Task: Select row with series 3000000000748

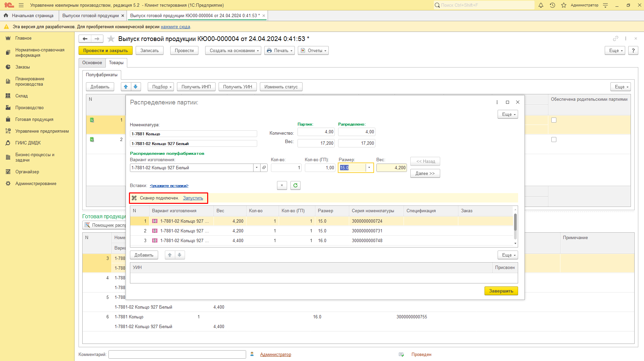Action: tap(322, 240)
